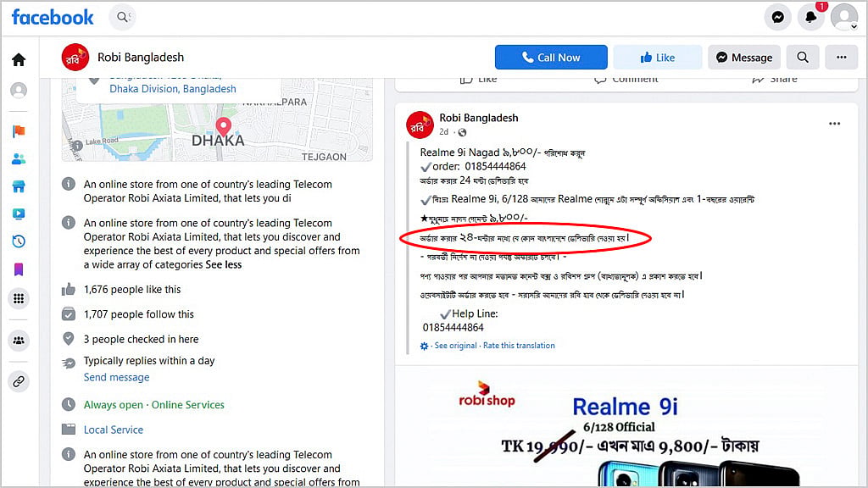Open Watch video icon in sidebar
The height and width of the screenshot is (488, 868).
pos(19,214)
